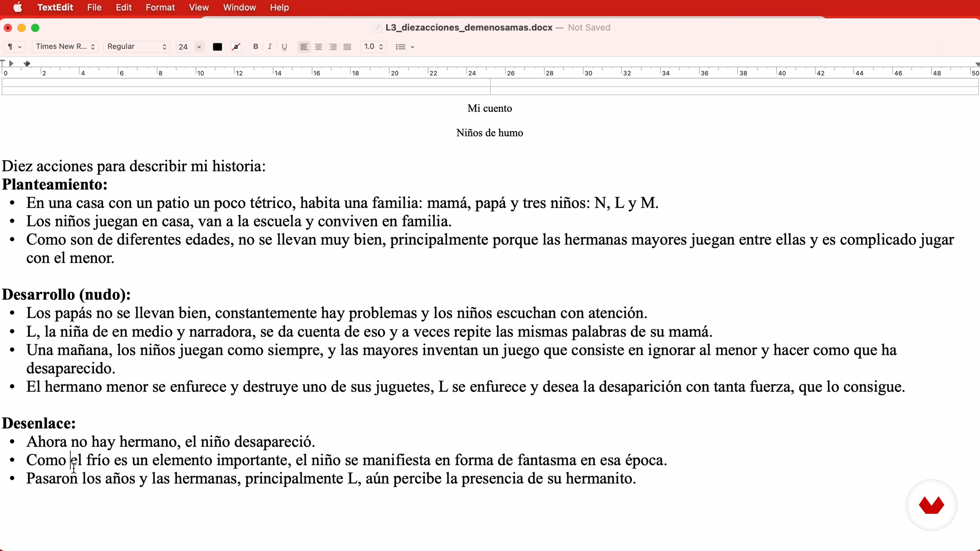Toggle bold formatting
The height and width of the screenshot is (551, 980).
point(256,46)
